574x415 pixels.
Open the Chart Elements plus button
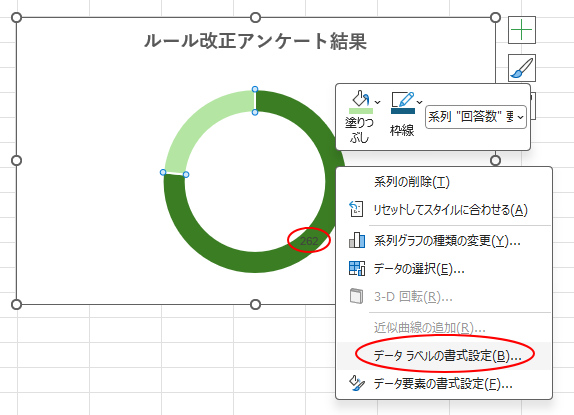[x=522, y=30]
